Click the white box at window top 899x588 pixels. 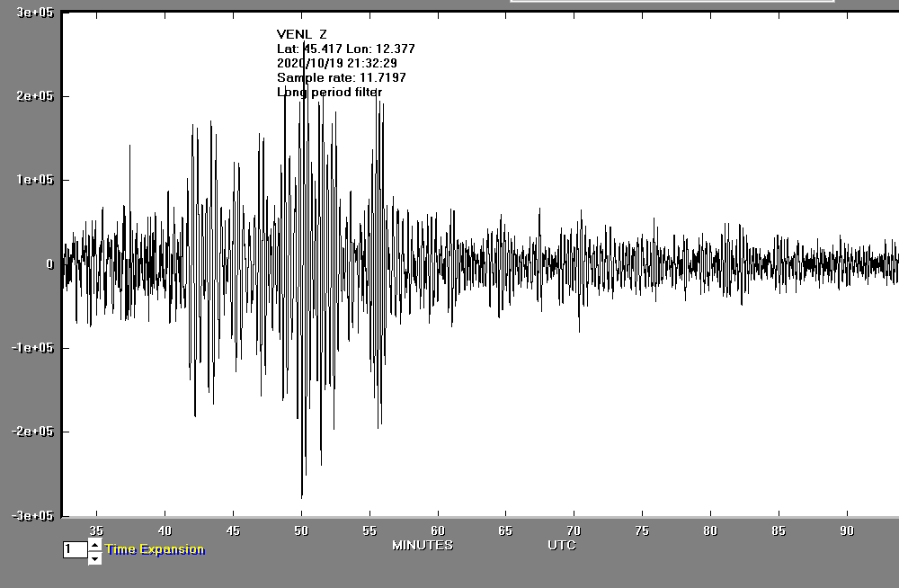672,1
